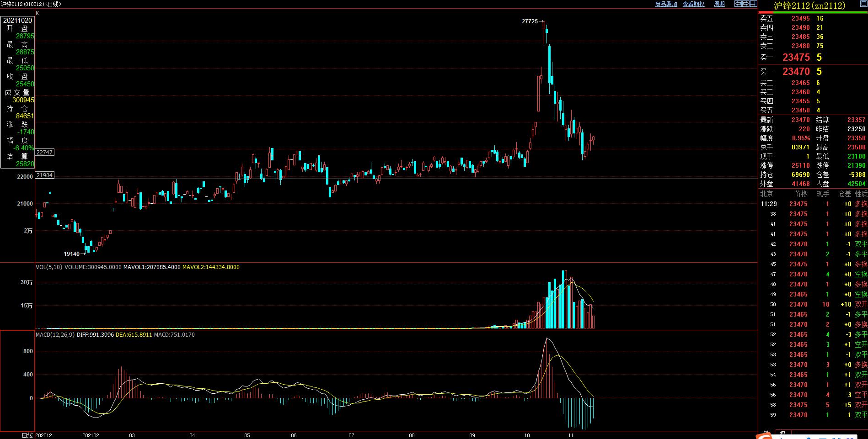
Task: Open the 周期 period menu
Action: pyautogui.click(x=719, y=4)
